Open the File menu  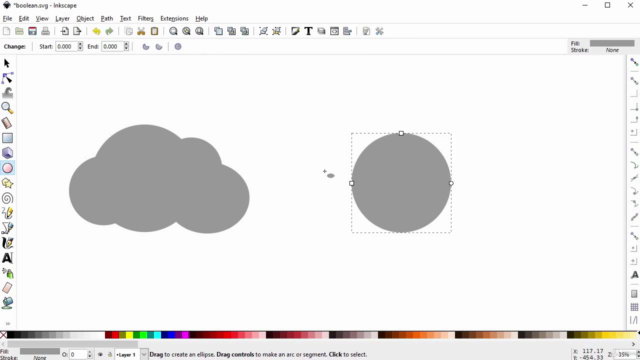[7, 19]
